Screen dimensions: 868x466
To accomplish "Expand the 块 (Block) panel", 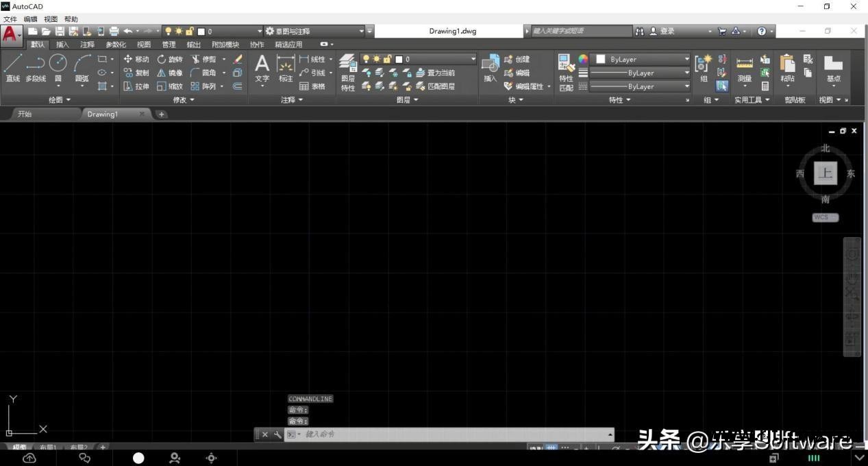I will click(516, 100).
